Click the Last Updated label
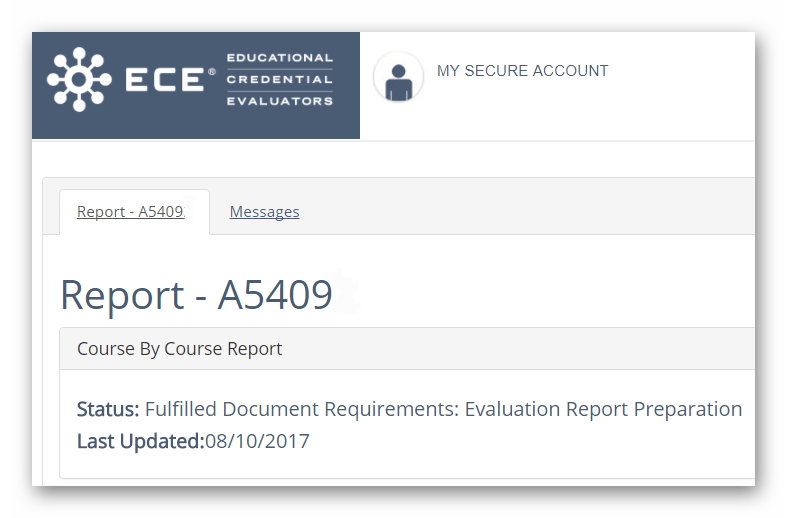 [x=141, y=441]
